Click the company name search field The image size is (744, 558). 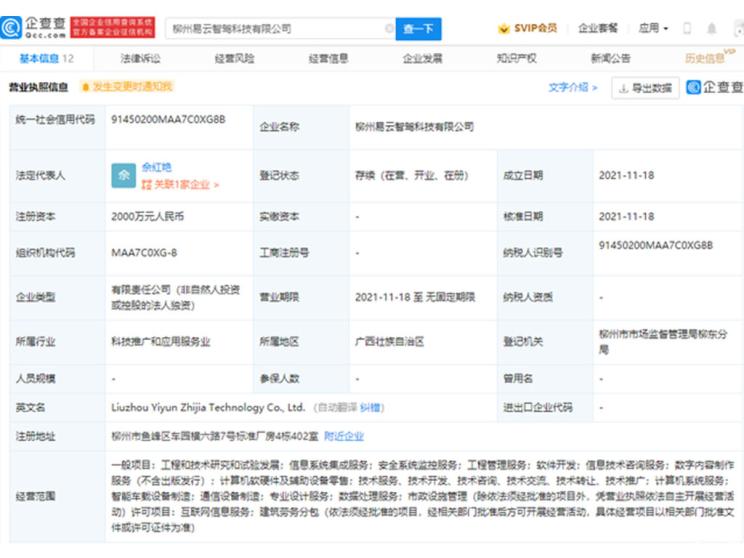pos(278,29)
